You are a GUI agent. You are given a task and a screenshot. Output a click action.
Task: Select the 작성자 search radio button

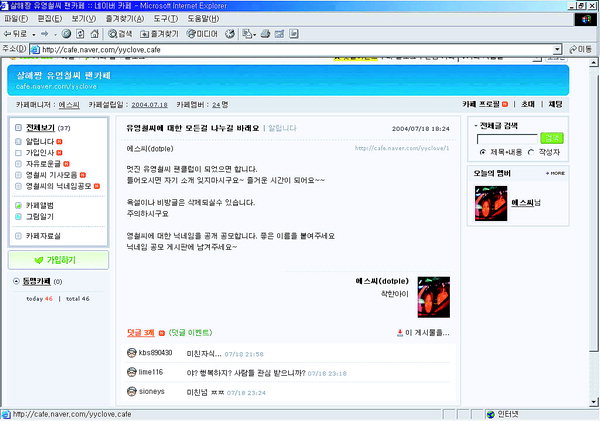pyautogui.click(x=532, y=152)
